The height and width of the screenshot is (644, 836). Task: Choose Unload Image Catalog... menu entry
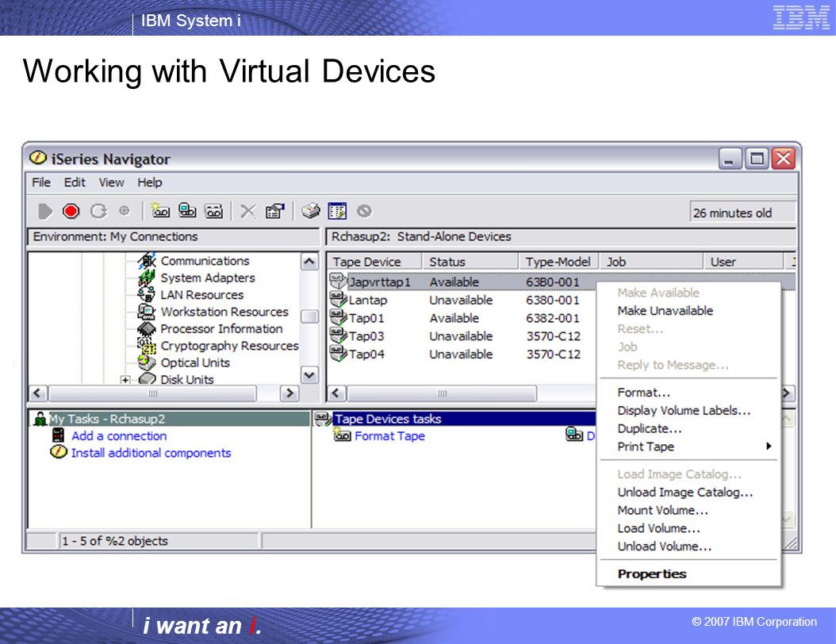[685, 492]
